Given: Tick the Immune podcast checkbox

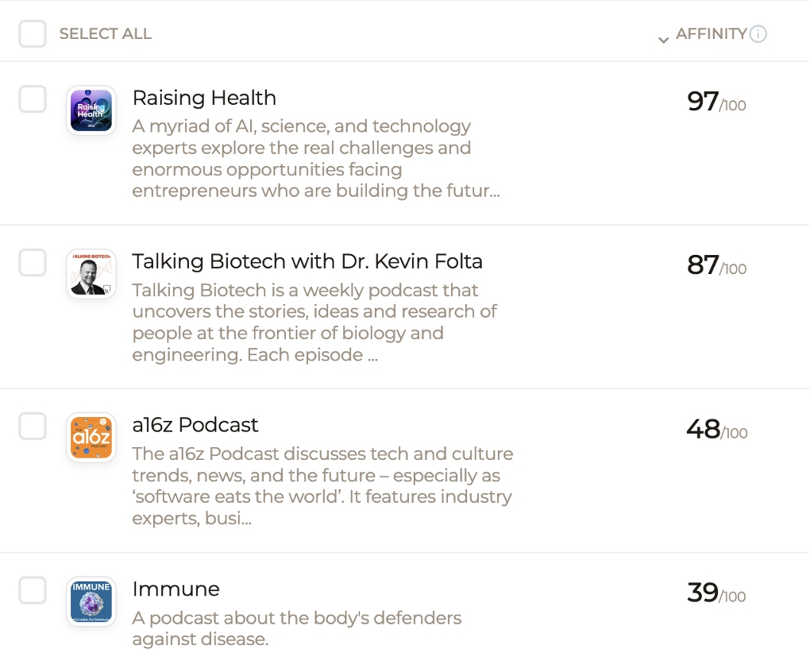Looking at the screenshot, I should tap(33, 590).
